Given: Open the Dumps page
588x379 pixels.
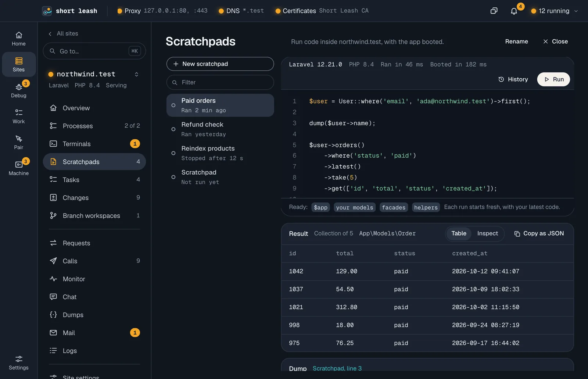Looking at the screenshot, I should point(94,315).
